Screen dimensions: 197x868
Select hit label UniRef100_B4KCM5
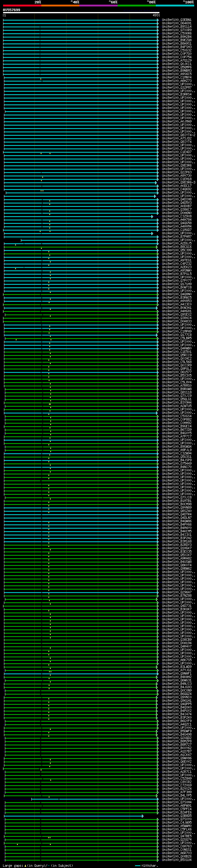(176, 531)
